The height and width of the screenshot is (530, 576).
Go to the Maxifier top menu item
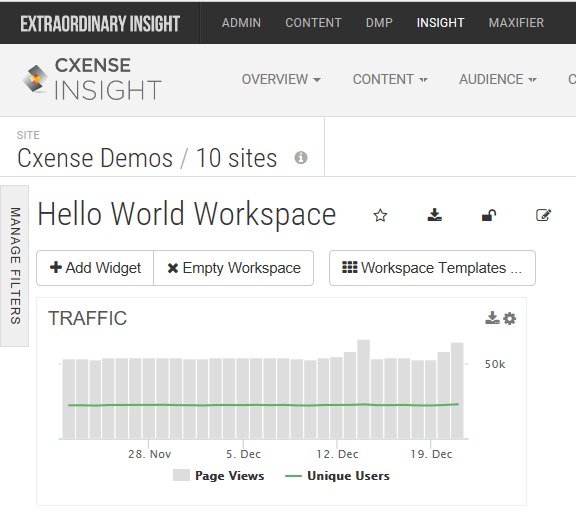[516, 23]
